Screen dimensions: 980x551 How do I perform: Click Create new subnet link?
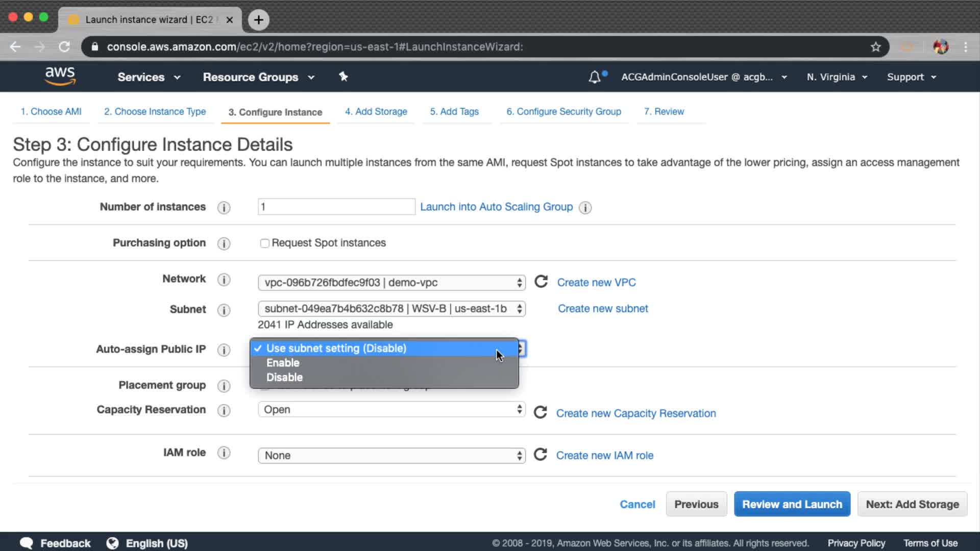point(603,309)
